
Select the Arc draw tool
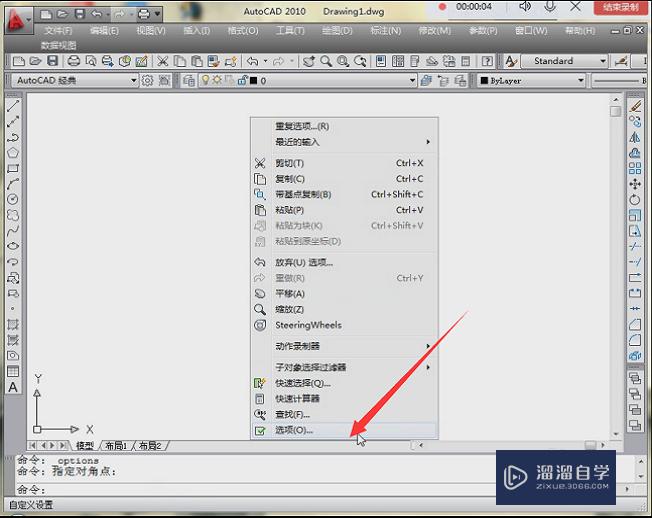click(13, 184)
